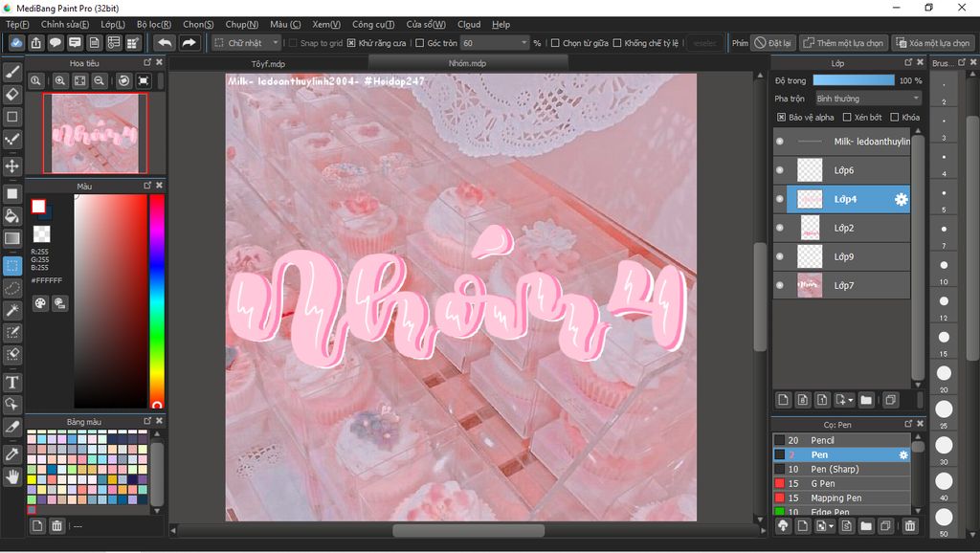The width and height of the screenshot is (980, 553).
Task: Zoom out on the navigator
Action: point(99,80)
